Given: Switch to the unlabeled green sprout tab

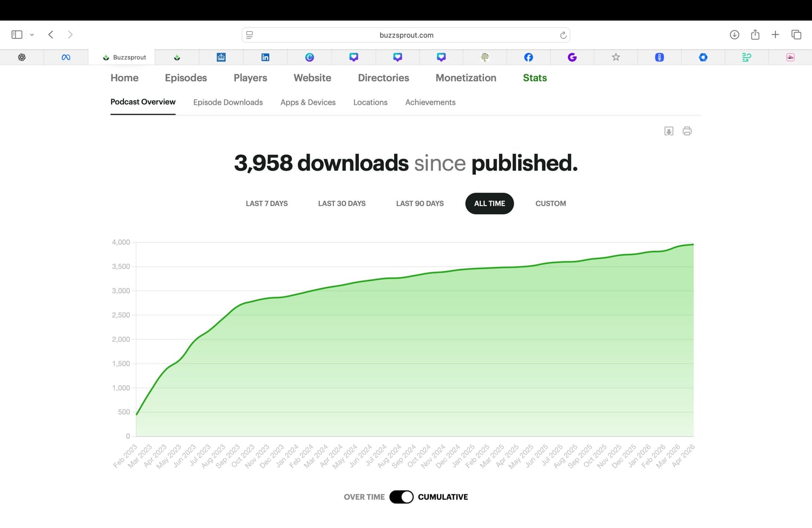Looking at the screenshot, I should point(177,57).
